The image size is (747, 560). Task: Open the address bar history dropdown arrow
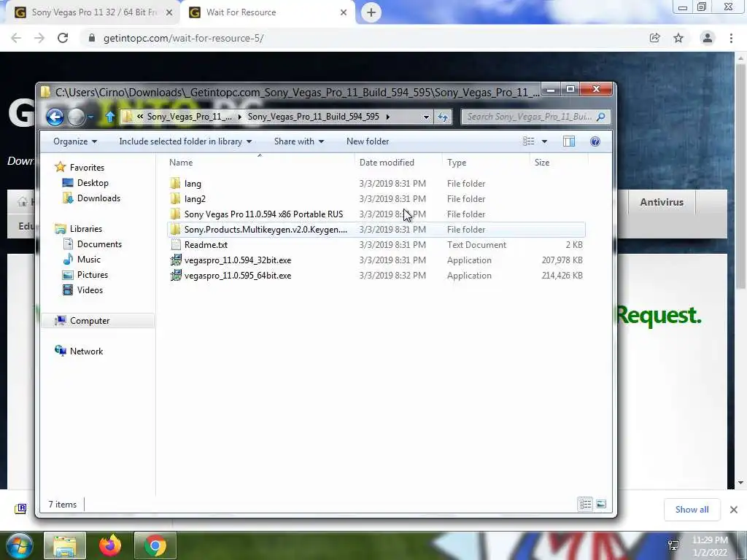426,117
